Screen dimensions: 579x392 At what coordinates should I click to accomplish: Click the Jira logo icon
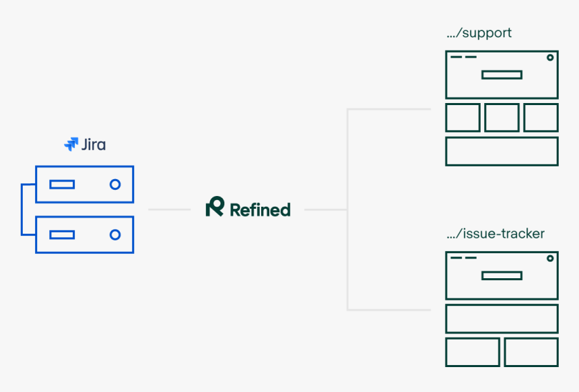click(x=71, y=144)
